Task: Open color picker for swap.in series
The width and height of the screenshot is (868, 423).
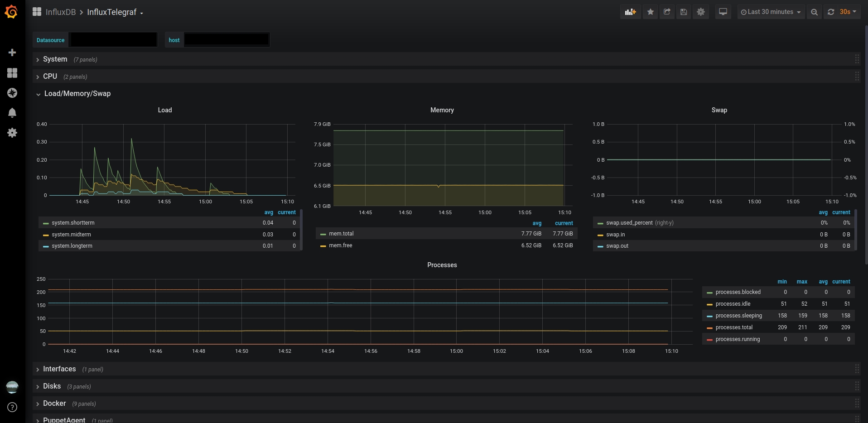Action: [x=600, y=235]
